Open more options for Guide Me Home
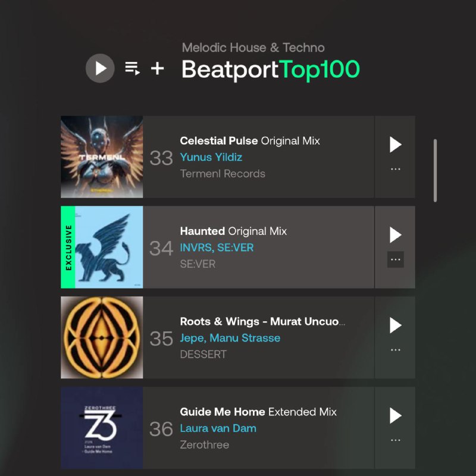Viewport: 476px width, 476px height. pyautogui.click(x=395, y=440)
